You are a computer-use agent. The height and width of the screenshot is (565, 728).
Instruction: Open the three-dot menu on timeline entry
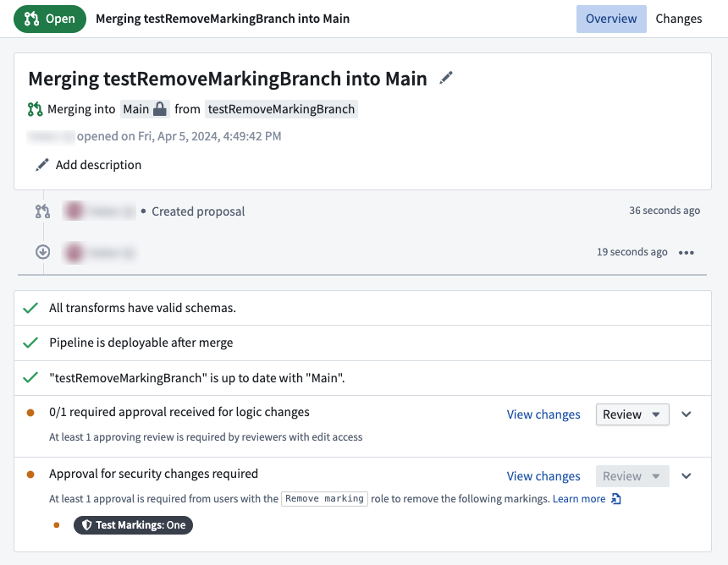click(687, 252)
